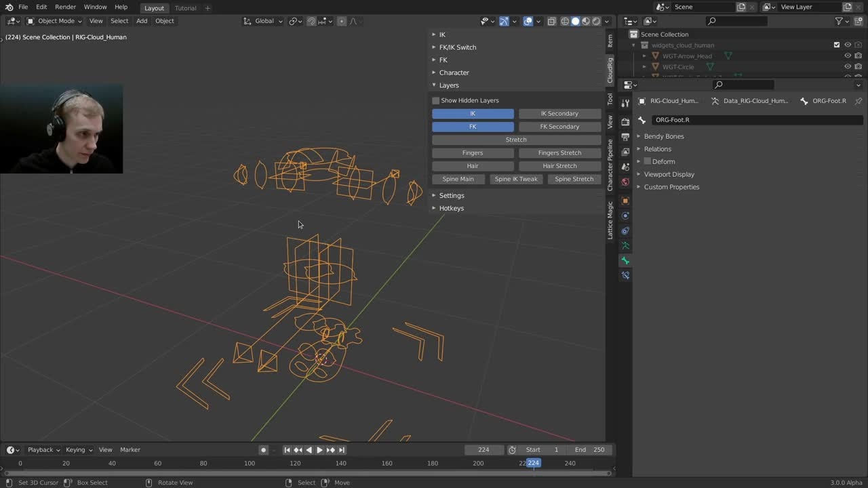Click the frame 224 playhead marker

(534, 463)
